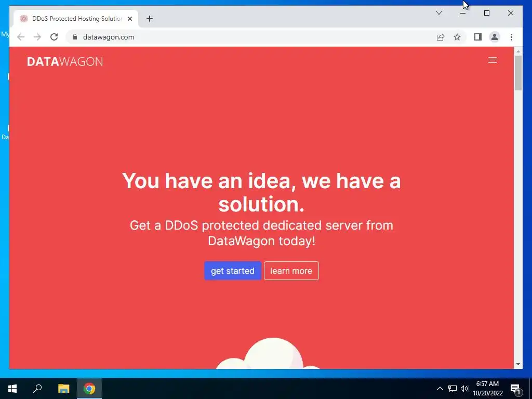
Task: Click the DATAWAGON logo
Action: point(65,61)
